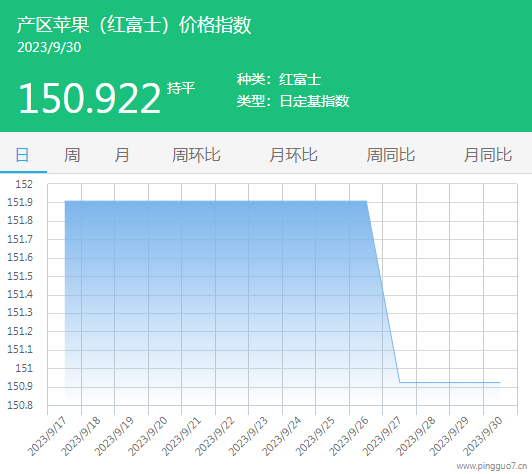
Task: Click the 2023/9/17 axis label
Action: click(48, 437)
